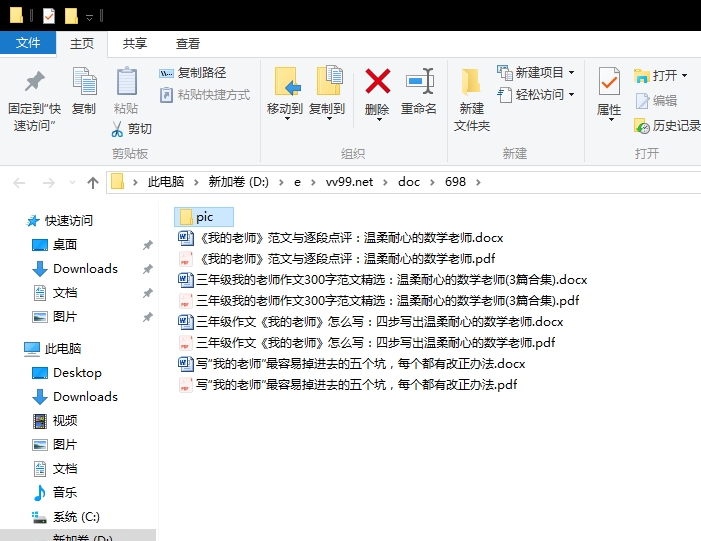Expand the Open button dropdown arrow
The height and width of the screenshot is (541, 701).
684,76
